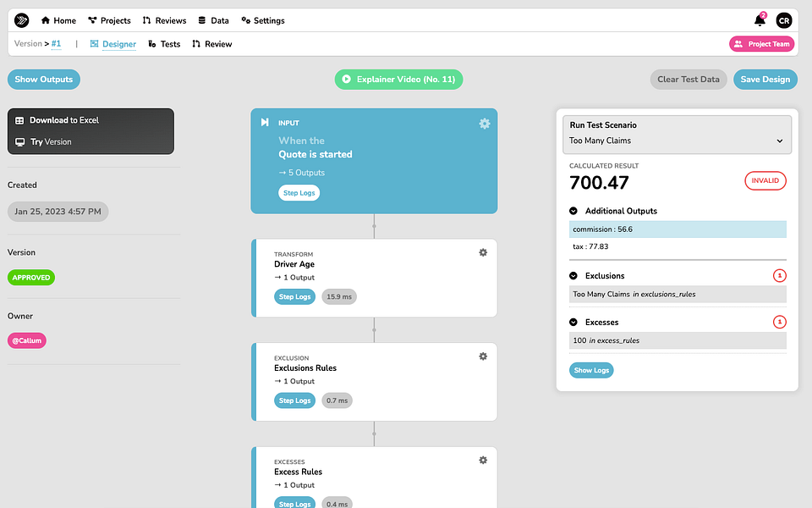The height and width of the screenshot is (508, 812).
Task: Click the red Exclusions count badge
Action: tap(779, 275)
